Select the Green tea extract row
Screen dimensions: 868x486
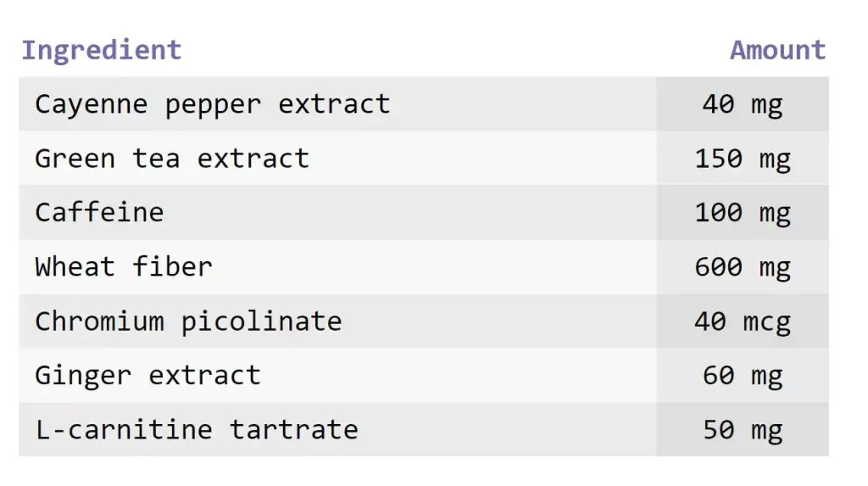pos(424,159)
